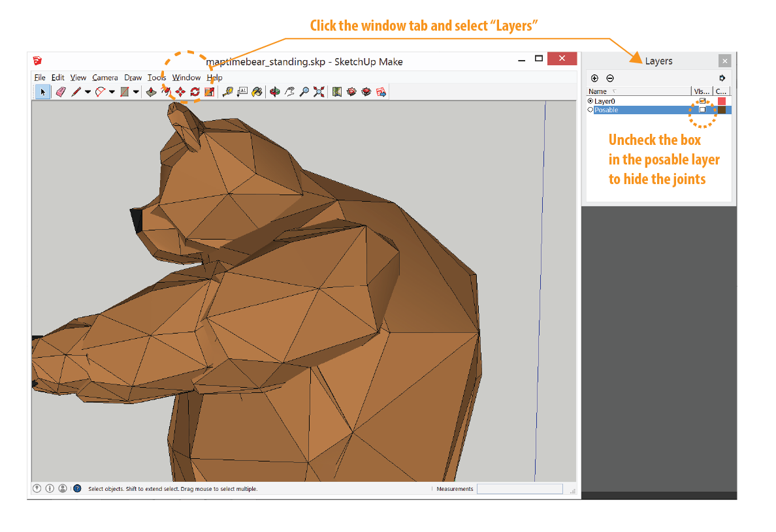Pick the Paint Bucket tool
This screenshot has height=532, width=776.
(x=257, y=92)
